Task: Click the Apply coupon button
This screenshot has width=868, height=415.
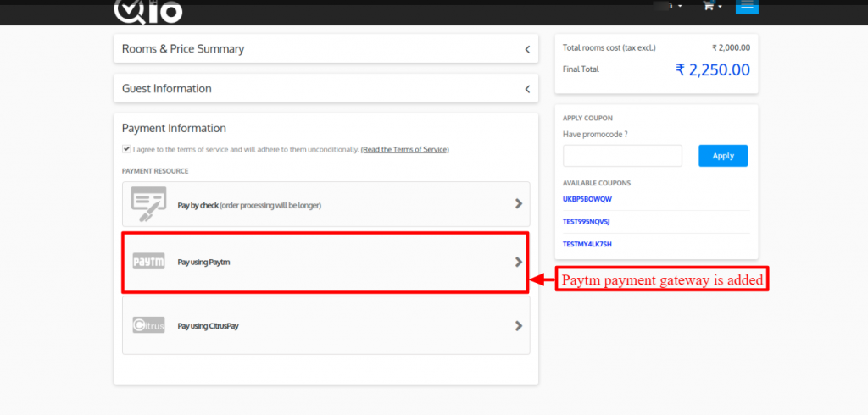Action: pyautogui.click(x=723, y=156)
